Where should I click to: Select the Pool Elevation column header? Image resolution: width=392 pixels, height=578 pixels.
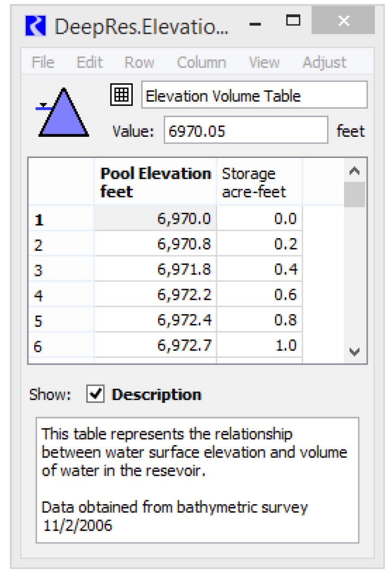point(155,182)
